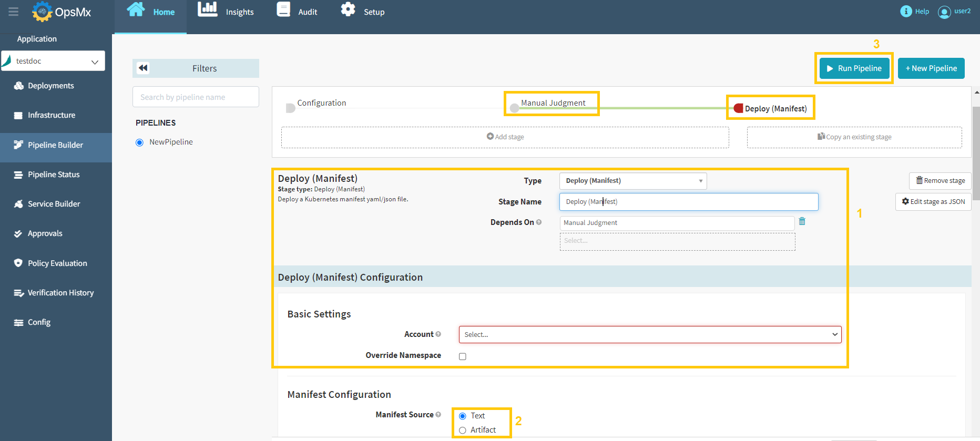Select the red Deploy (Manifest) stage marker
The image size is (980, 441).
[x=739, y=108]
